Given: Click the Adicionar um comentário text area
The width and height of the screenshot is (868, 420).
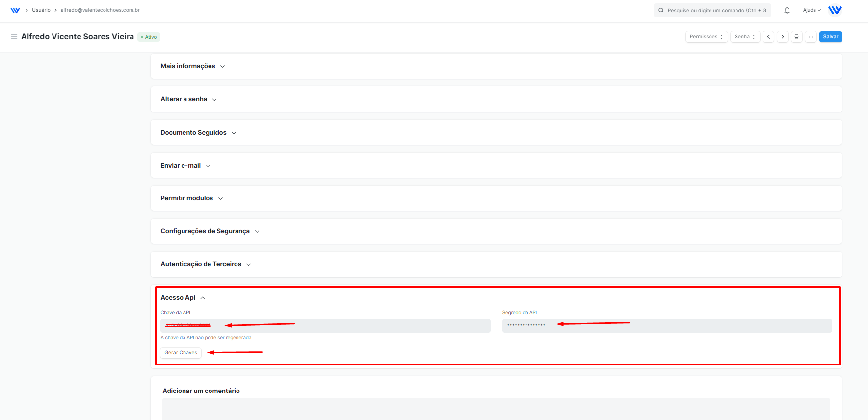Looking at the screenshot, I should (x=496, y=409).
